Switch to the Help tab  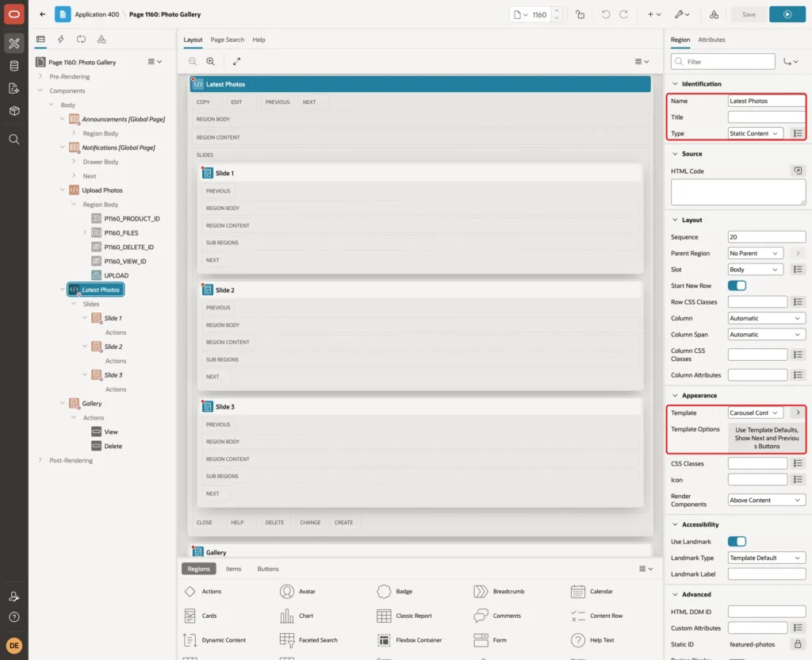pyautogui.click(x=259, y=40)
